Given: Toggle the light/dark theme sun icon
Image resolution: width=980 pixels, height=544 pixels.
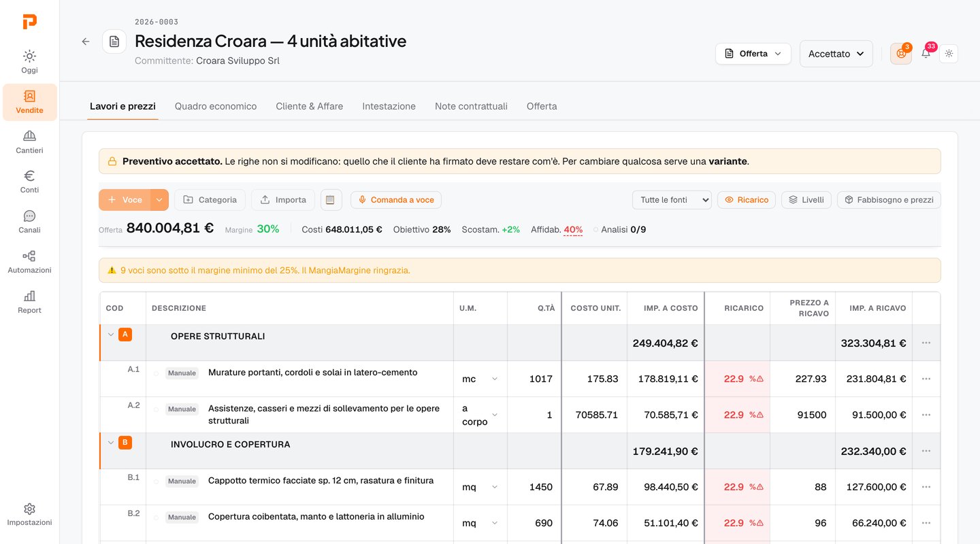Looking at the screenshot, I should tap(949, 54).
